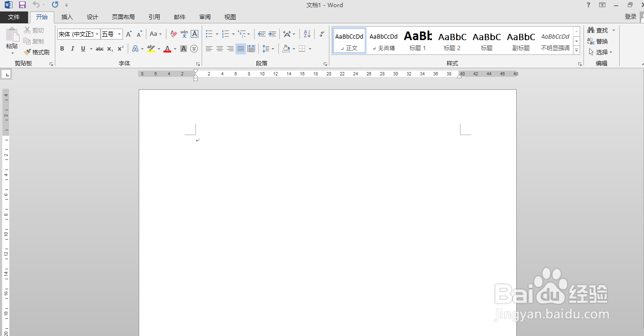644x336 pixels.
Task: Toggle underline formatting
Action: pos(83,49)
